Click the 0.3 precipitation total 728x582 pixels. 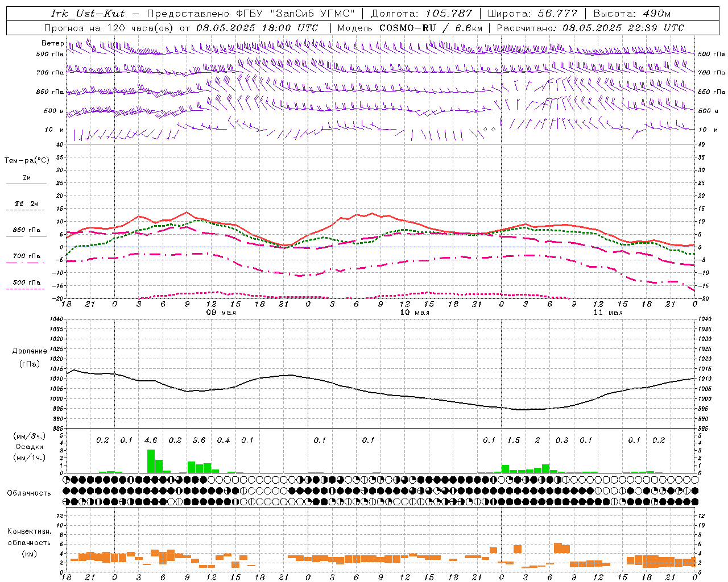[562, 440]
